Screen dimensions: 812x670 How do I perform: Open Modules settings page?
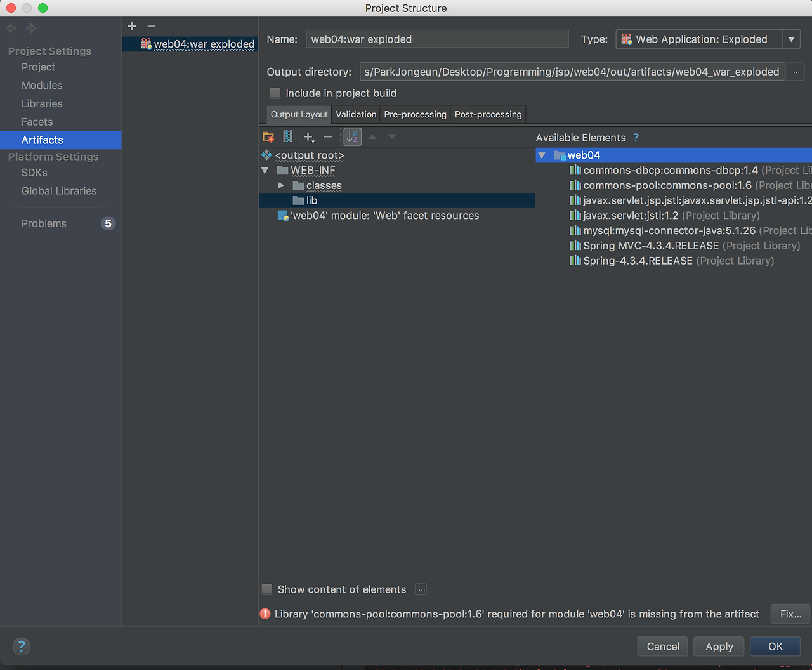42,85
